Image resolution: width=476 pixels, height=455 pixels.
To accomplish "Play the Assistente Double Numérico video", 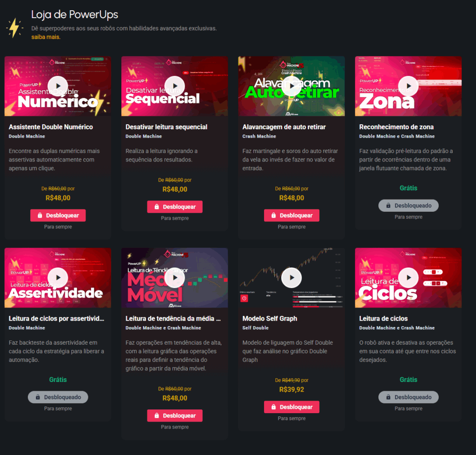I will point(58,86).
